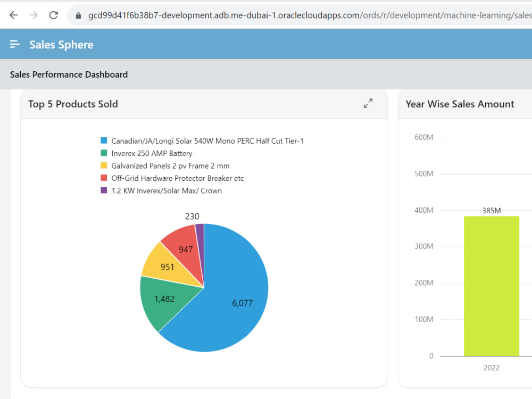Open the hamburger navigation menu

click(x=14, y=44)
